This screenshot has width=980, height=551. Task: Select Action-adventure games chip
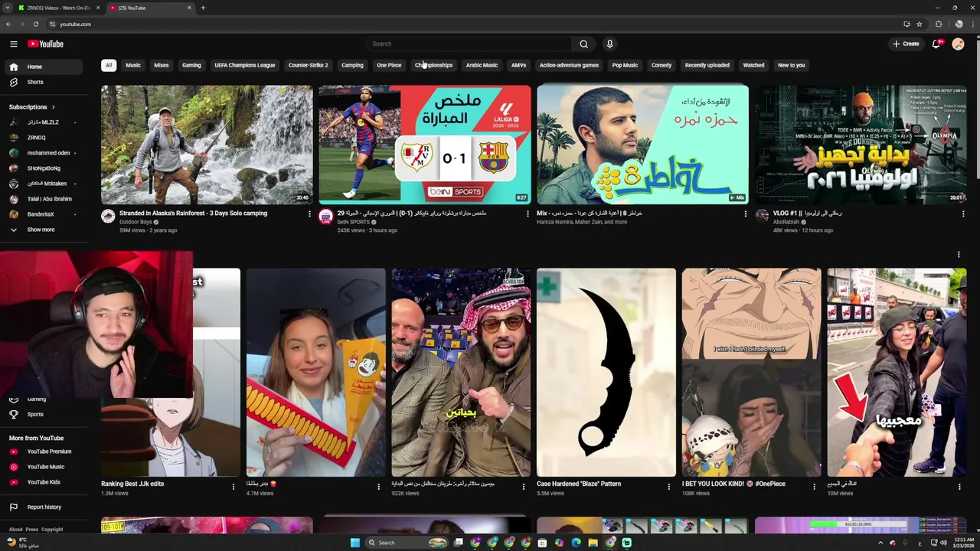[569, 65]
